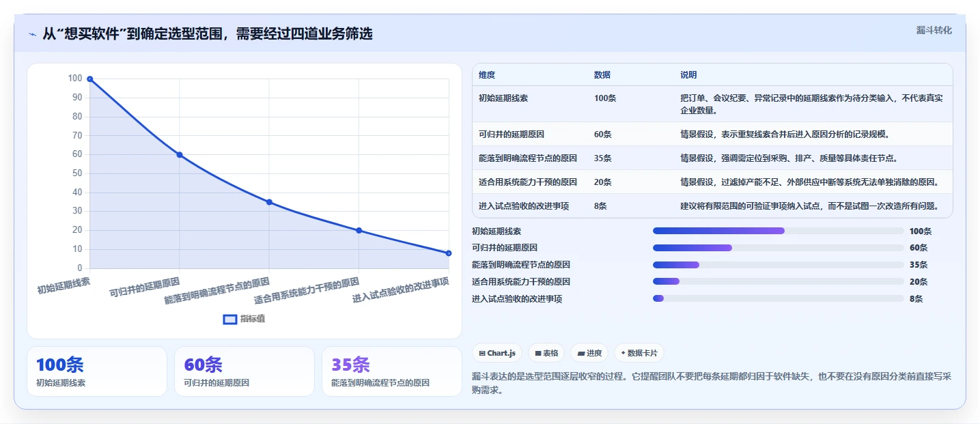Click the 35条 cell in the table
Image resolution: width=980 pixels, height=424 pixels.
tap(603, 158)
